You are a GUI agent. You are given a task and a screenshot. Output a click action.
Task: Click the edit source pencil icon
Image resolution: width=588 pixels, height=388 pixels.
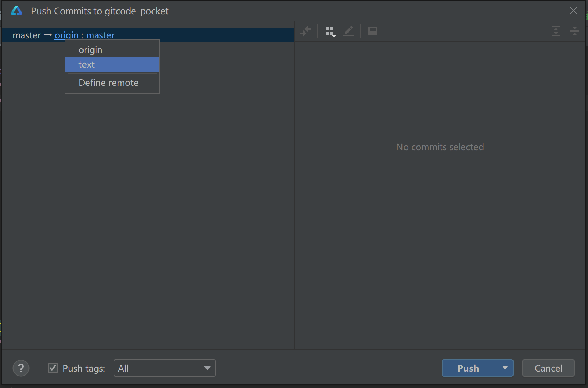point(349,31)
